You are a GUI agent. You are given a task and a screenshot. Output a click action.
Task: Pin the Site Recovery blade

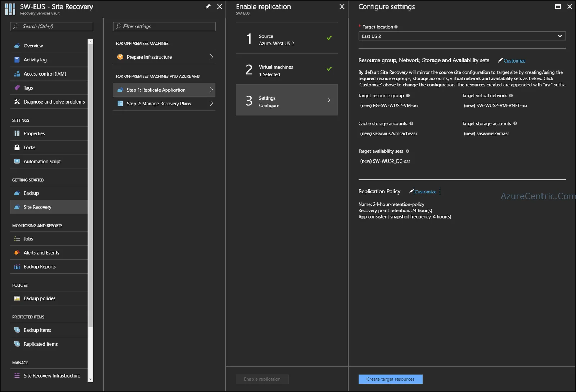tap(208, 6)
